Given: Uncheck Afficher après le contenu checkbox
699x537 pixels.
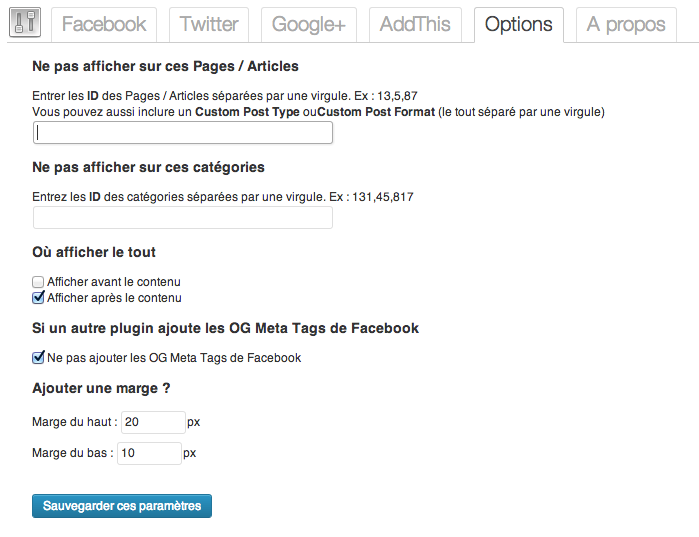Looking at the screenshot, I should point(38,297).
